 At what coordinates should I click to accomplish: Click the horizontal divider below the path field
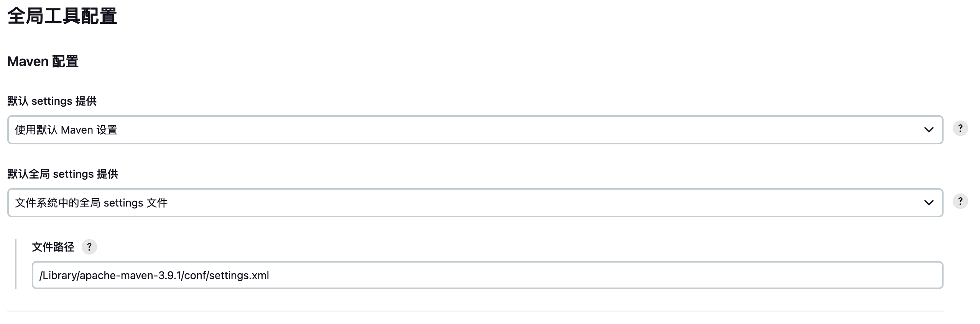coord(475,311)
